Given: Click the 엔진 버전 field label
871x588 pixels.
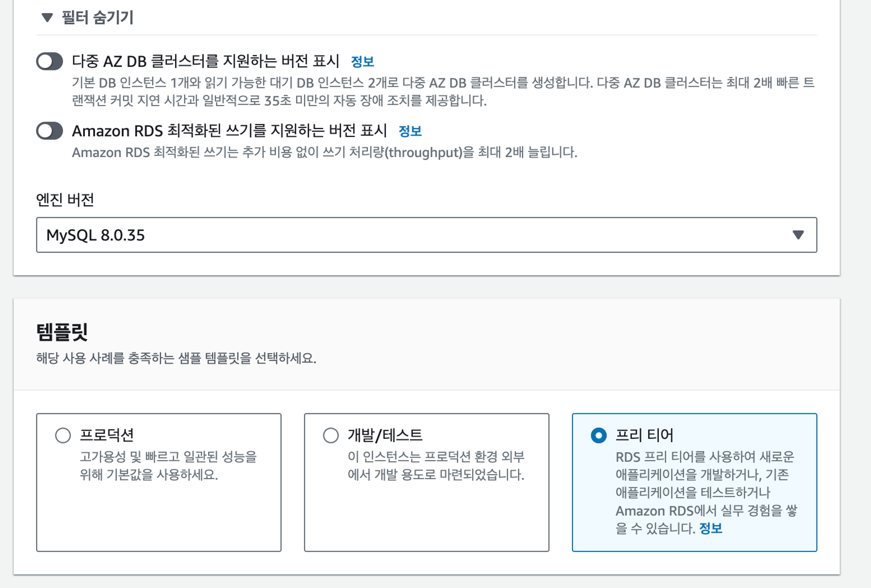Looking at the screenshot, I should [x=65, y=200].
